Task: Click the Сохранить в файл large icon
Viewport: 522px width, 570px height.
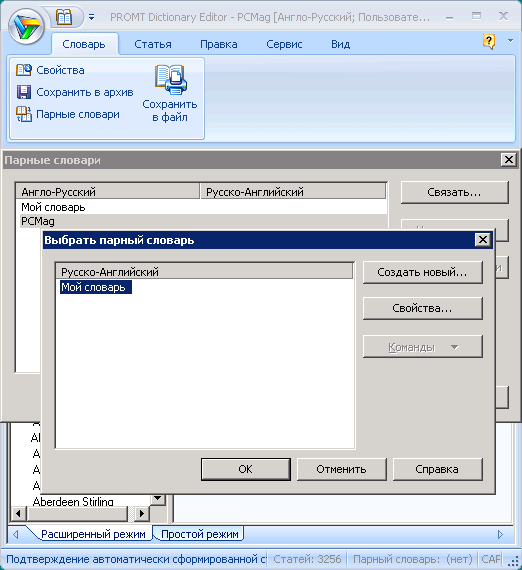Action: 170,80
